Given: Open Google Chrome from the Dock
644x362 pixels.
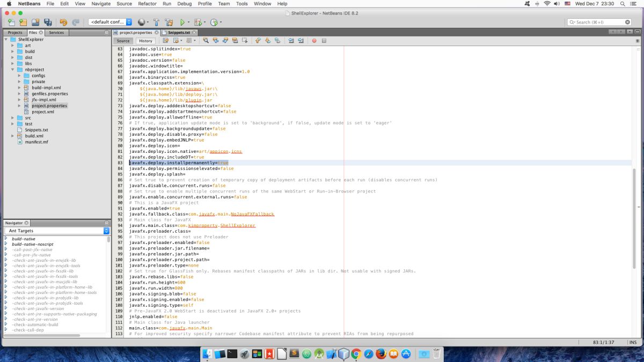Looking at the screenshot, I should coord(356,353).
